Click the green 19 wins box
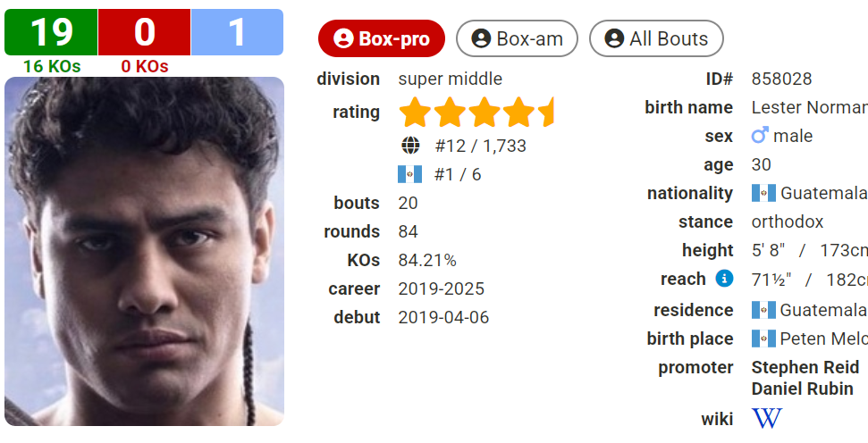868x443 pixels. click(x=51, y=32)
